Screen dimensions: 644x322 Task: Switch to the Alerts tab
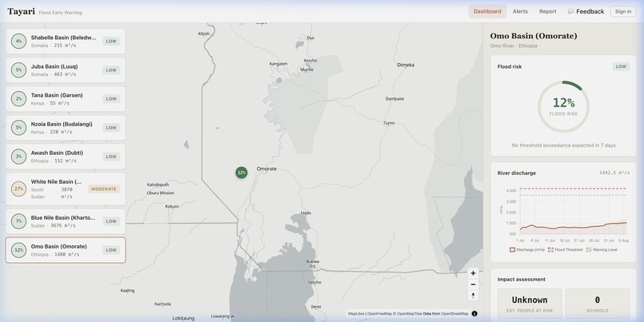(x=520, y=11)
